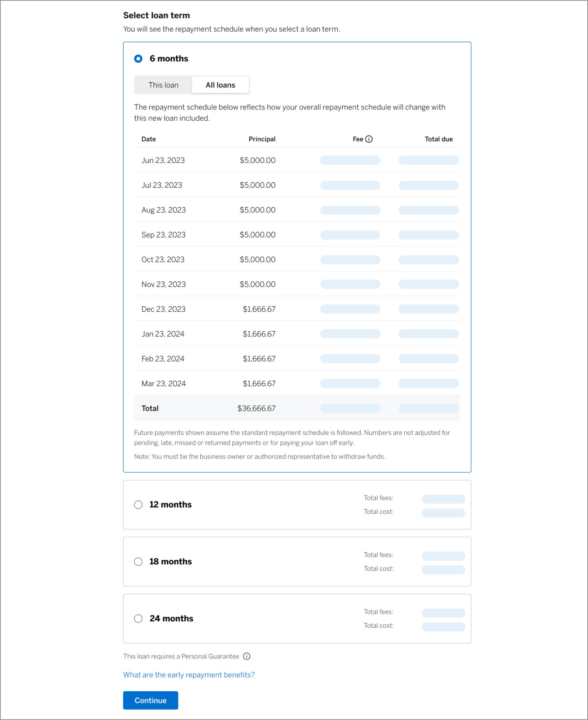
Task: Open the Fee information tooltip
Action: click(x=370, y=139)
